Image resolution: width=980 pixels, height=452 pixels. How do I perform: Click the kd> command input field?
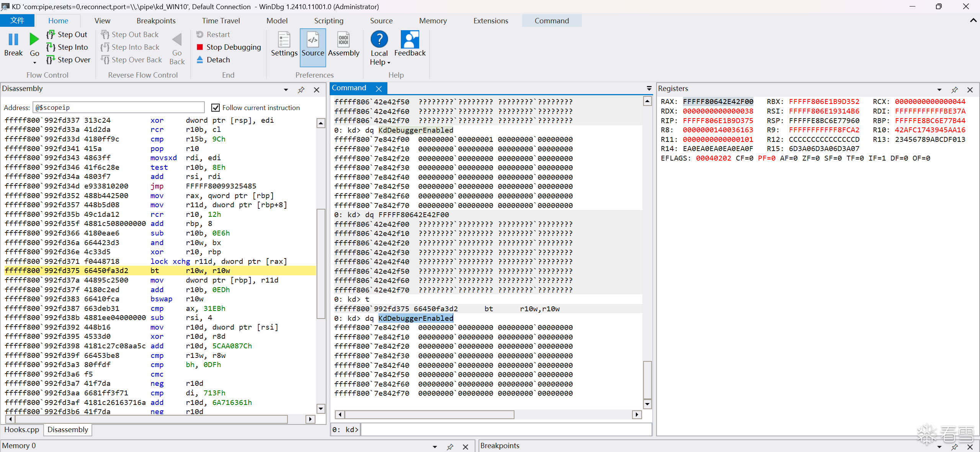505,429
